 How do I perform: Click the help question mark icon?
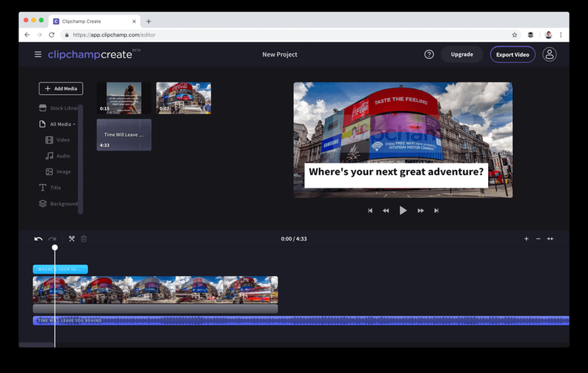pyautogui.click(x=429, y=54)
